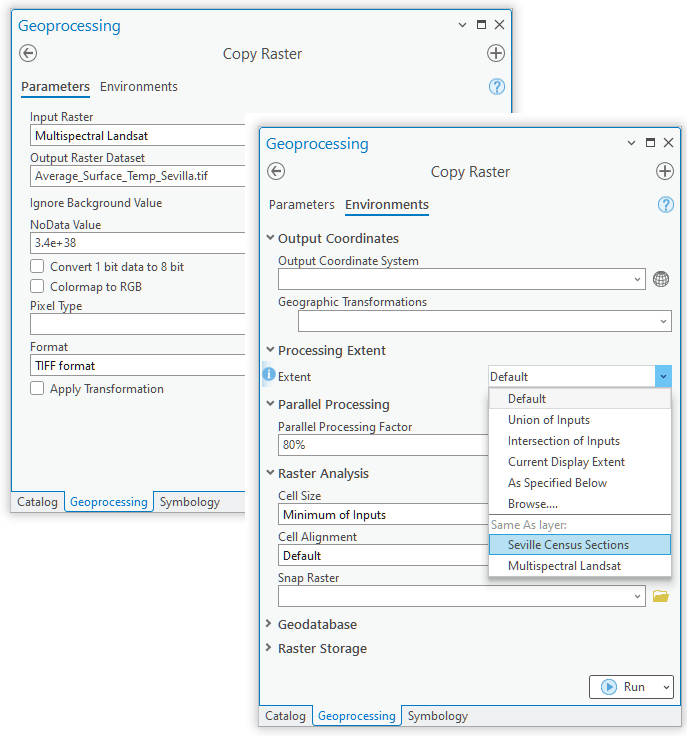Check Apply Transformation option
The image size is (687, 736).
click(x=37, y=388)
